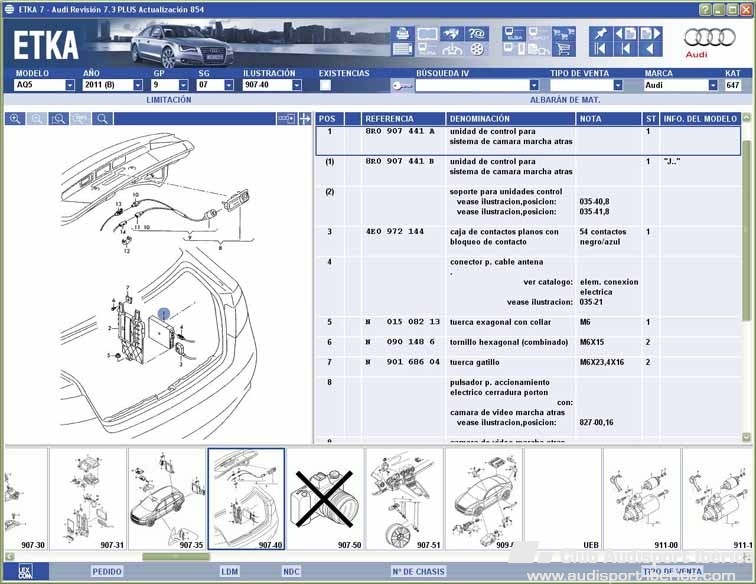This screenshot has height=584, width=756.
Task: Click the ALBARÁN DE MAT. label
Action: point(565,100)
